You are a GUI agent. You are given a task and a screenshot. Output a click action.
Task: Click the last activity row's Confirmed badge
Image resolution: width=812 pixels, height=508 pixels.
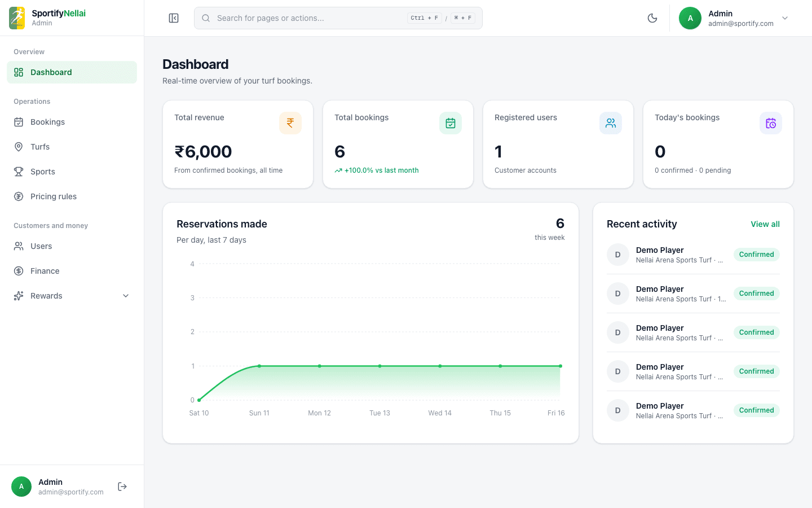coord(757,410)
